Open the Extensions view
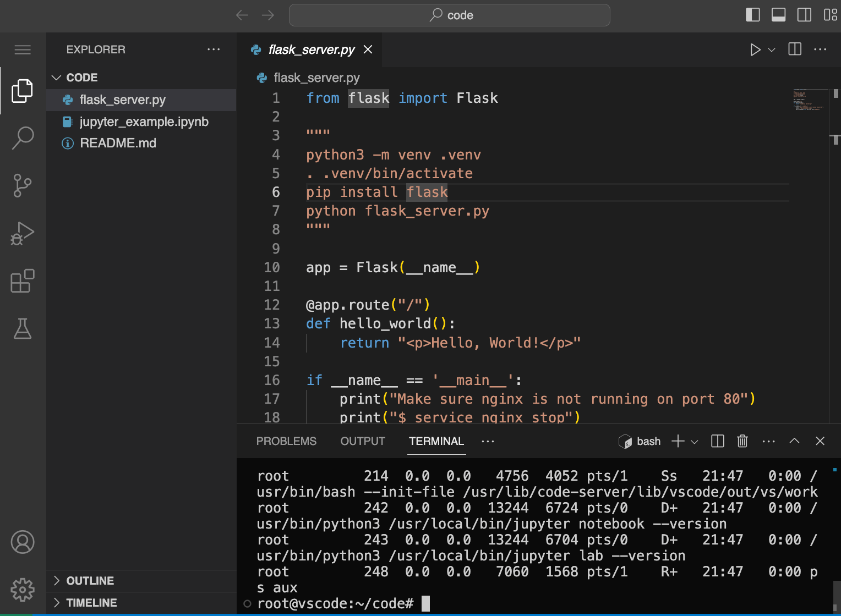This screenshot has width=841, height=616. [x=23, y=281]
